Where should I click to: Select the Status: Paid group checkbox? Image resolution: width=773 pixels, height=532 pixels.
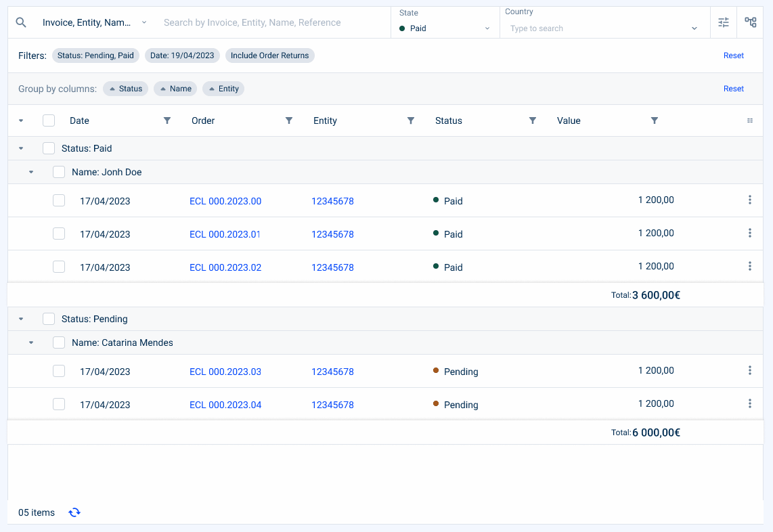point(49,148)
